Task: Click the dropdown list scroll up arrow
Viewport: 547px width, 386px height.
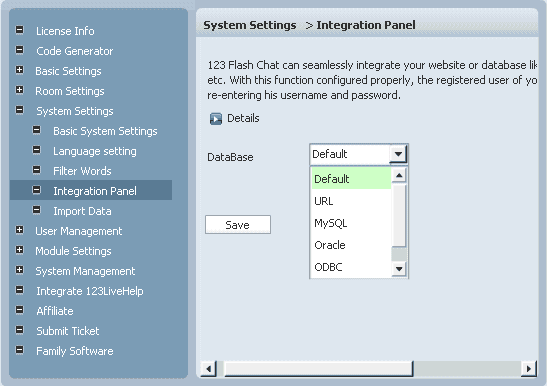Action: click(x=399, y=175)
